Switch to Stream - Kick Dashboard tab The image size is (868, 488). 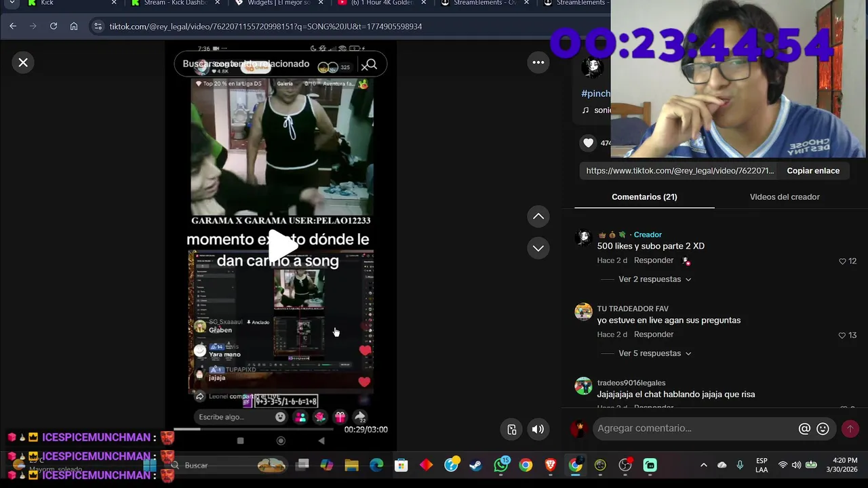174,3
